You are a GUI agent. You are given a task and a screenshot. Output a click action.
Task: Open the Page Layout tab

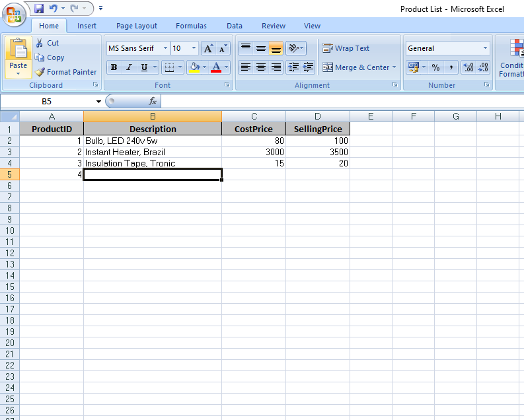[x=137, y=26]
